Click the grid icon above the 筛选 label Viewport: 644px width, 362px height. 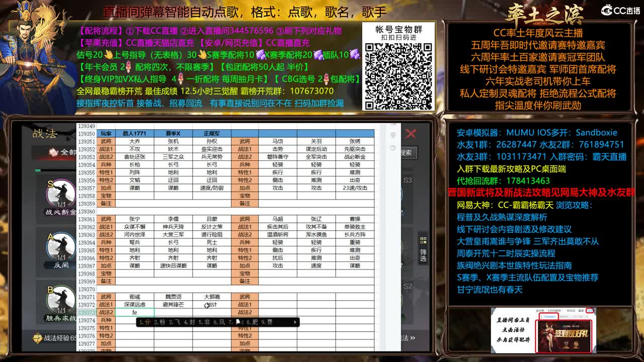point(423,240)
